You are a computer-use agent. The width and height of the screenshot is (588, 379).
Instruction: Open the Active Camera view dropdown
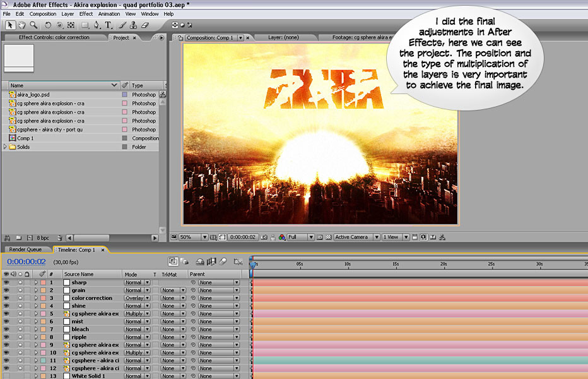(357, 238)
